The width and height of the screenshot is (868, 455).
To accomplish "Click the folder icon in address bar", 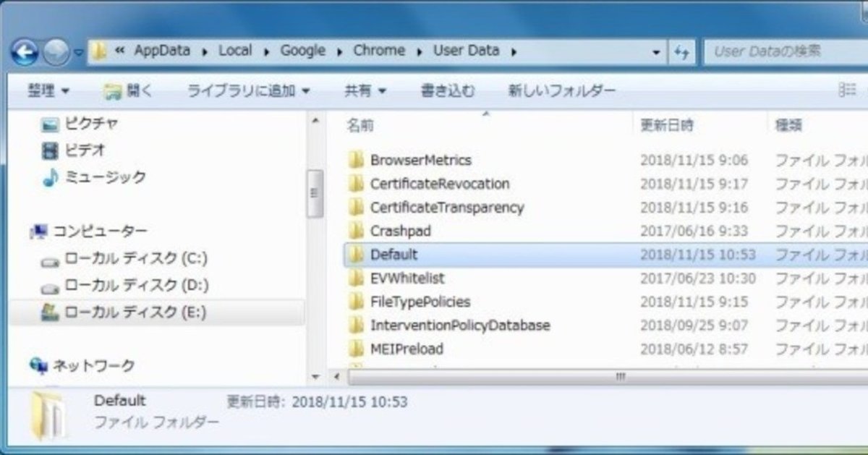I will click(99, 51).
